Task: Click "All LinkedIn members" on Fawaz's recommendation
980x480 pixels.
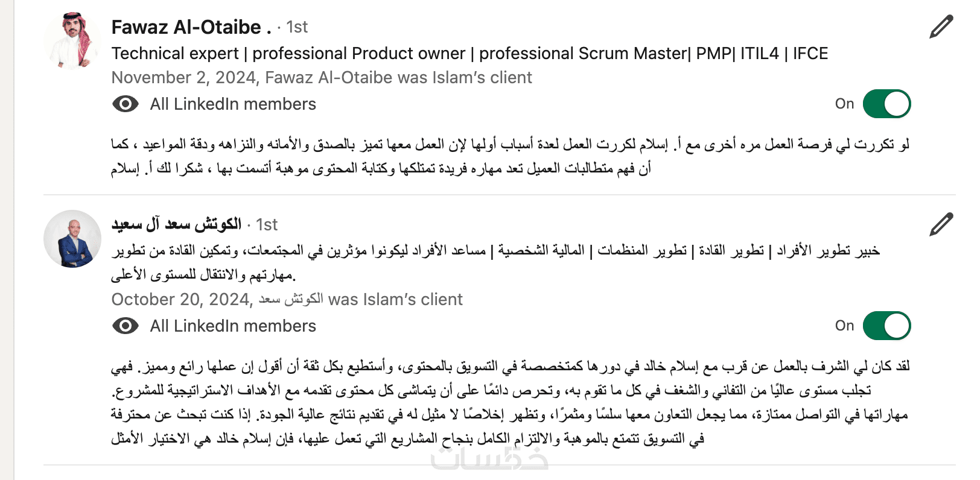Action: click(x=233, y=104)
